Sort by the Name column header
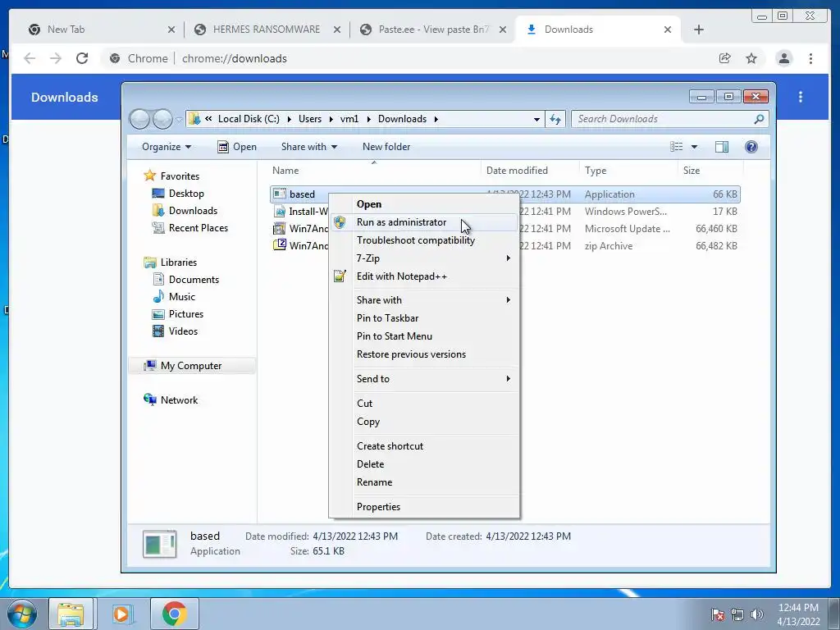The width and height of the screenshot is (840, 630). point(373,171)
